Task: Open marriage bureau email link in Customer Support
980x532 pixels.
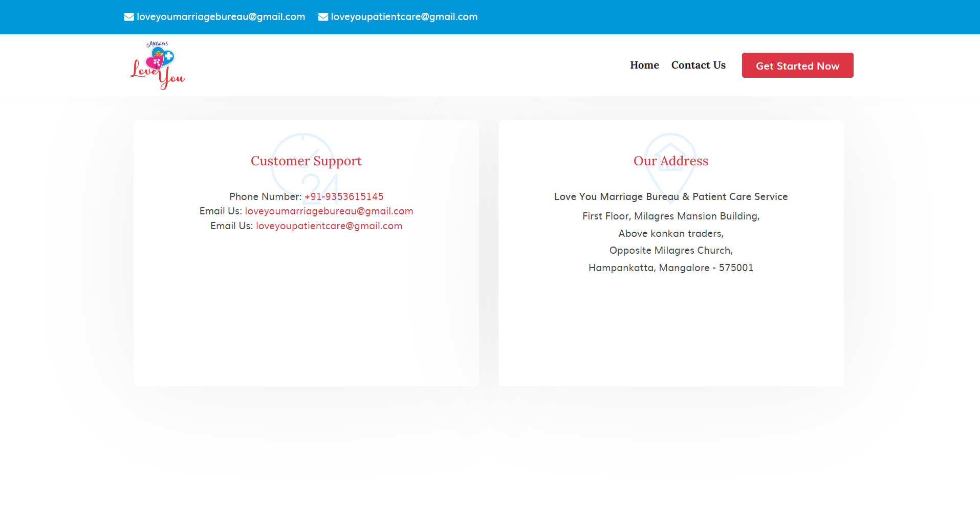Action: [x=329, y=211]
